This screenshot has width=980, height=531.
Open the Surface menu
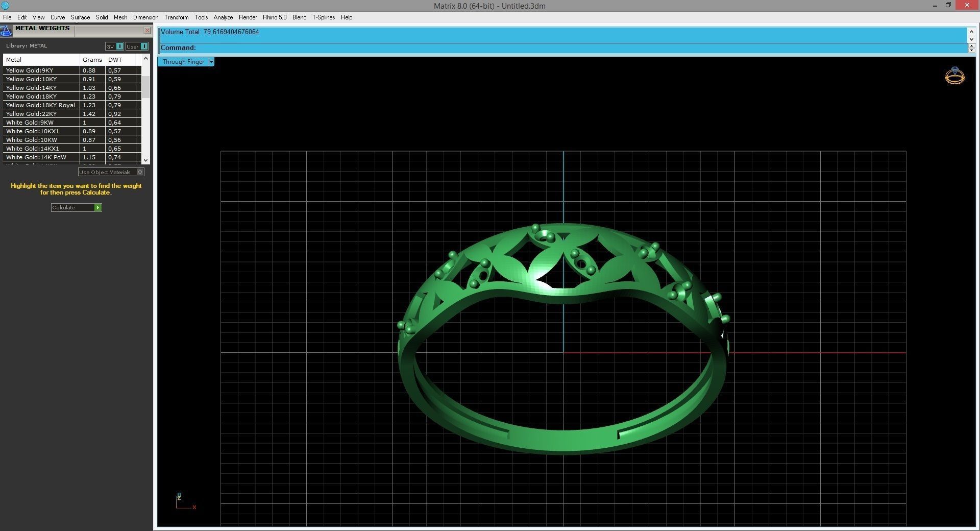point(81,17)
